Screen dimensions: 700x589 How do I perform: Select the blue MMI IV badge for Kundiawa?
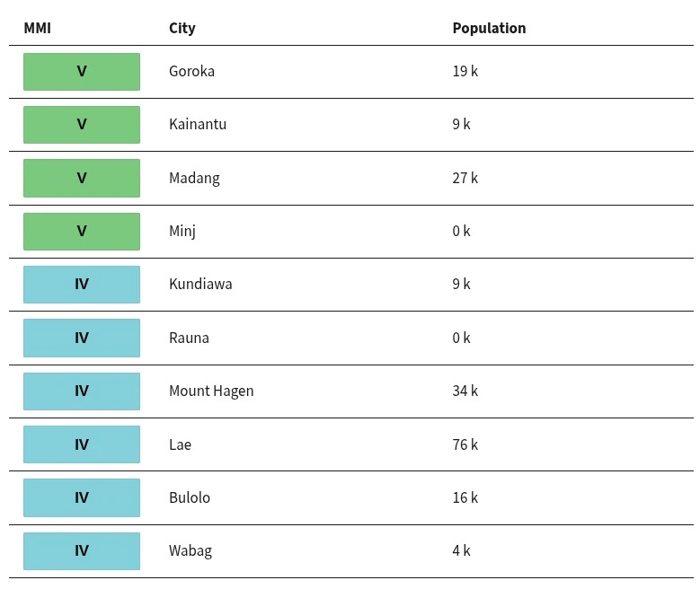82,285
